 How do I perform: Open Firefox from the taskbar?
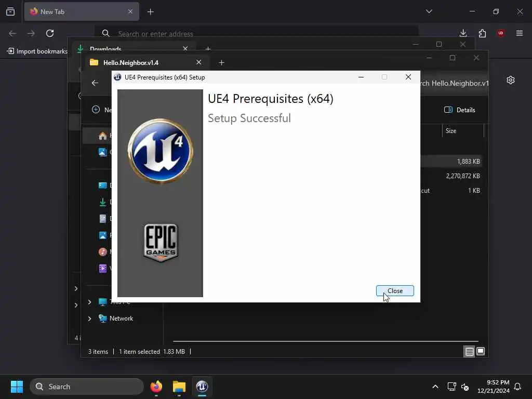[156, 387]
